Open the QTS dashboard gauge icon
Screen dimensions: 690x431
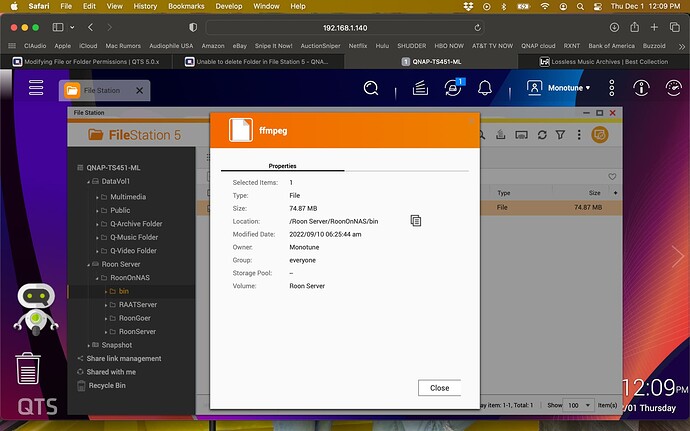pyautogui.click(x=673, y=88)
